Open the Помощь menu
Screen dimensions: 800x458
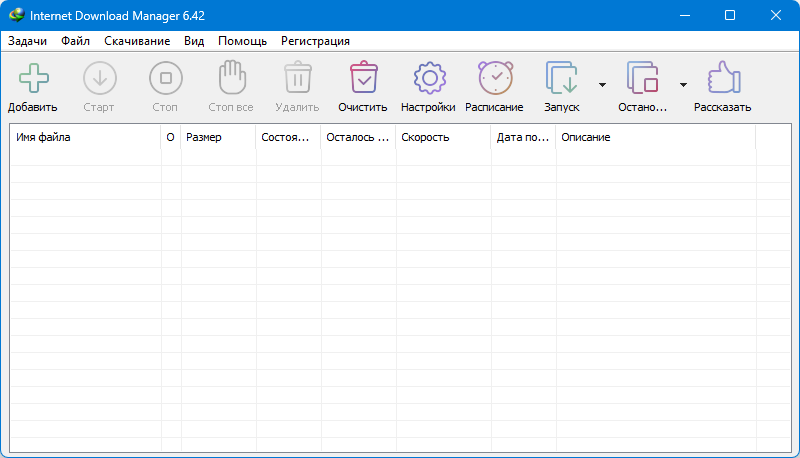coord(242,41)
